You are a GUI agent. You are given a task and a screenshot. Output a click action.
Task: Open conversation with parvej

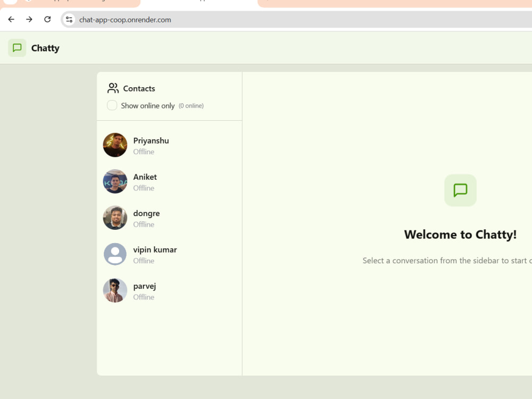(169, 290)
